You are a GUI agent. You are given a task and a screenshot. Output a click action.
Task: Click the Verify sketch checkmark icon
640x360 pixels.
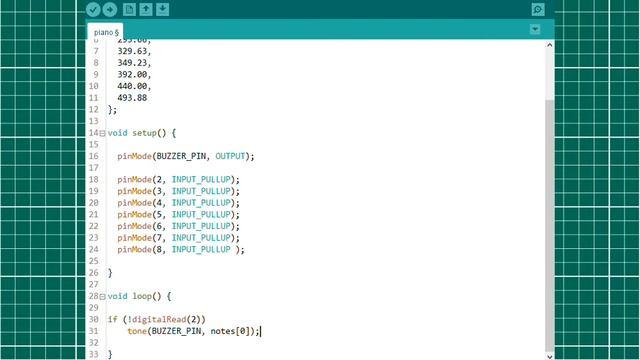pyautogui.click(x=93, y=9)
